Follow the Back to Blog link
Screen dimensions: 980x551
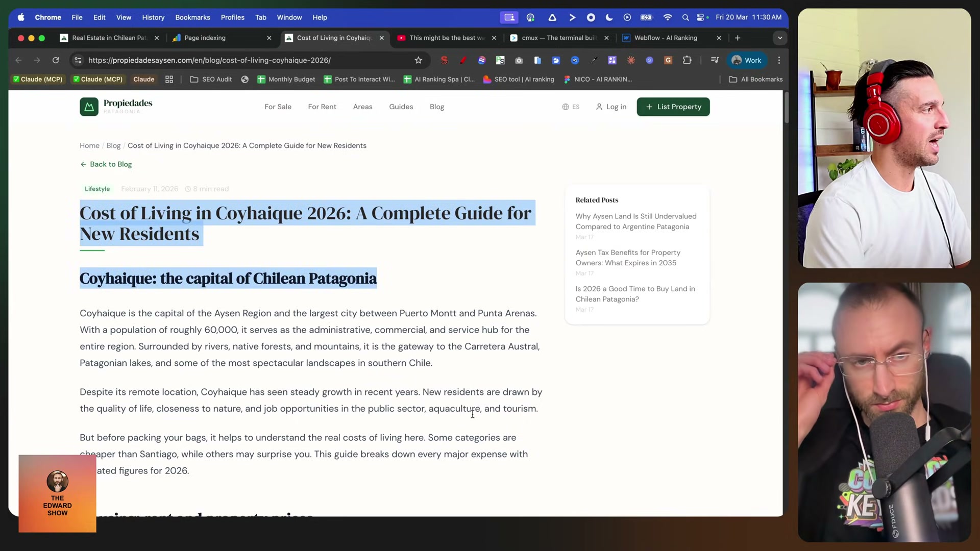click(106, 164)
